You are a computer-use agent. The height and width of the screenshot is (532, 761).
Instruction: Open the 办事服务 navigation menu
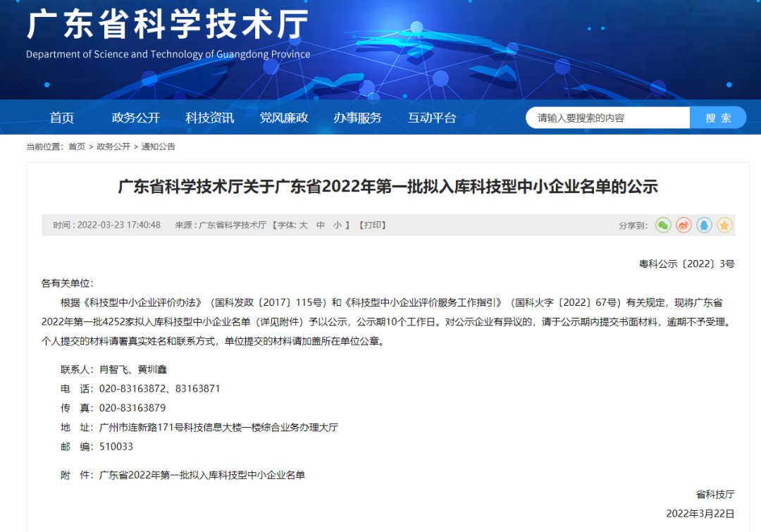[358, 117]
